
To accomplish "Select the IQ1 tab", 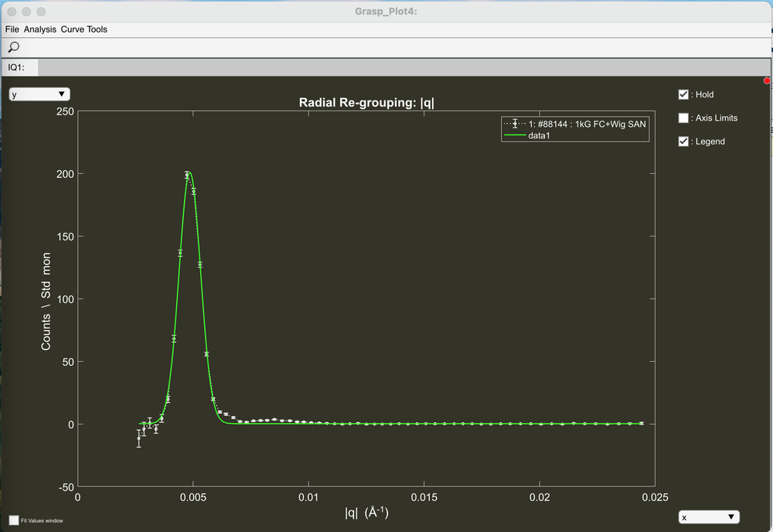I will coord(17,67).
